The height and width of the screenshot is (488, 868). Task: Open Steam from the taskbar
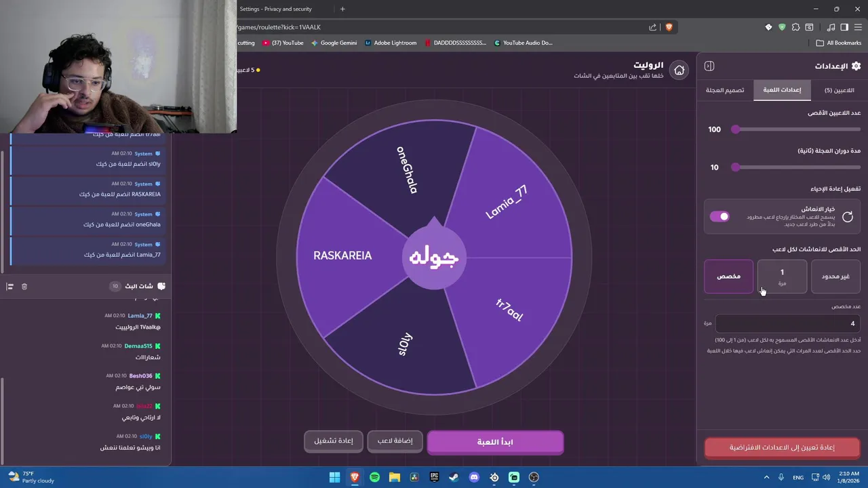[x=454, y=477]
